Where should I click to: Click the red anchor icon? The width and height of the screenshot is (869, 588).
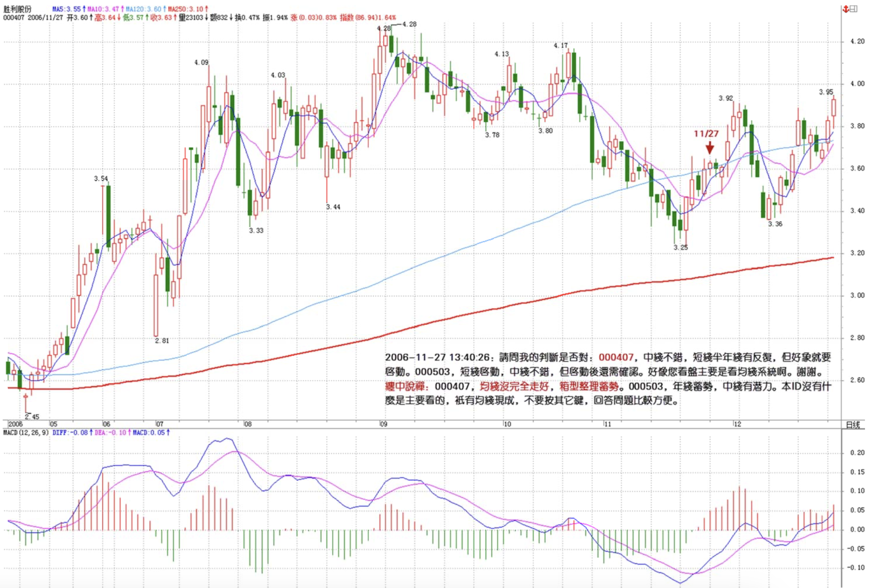point(846,9)
